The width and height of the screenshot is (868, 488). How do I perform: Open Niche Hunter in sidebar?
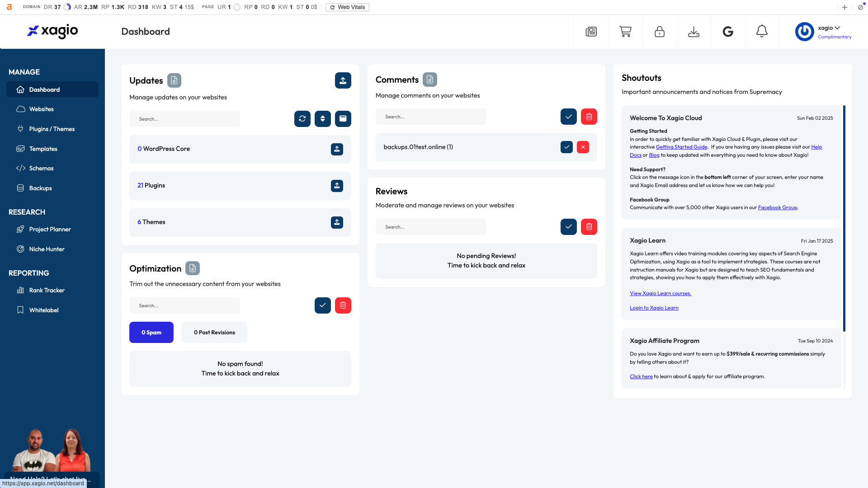point(52,249)
